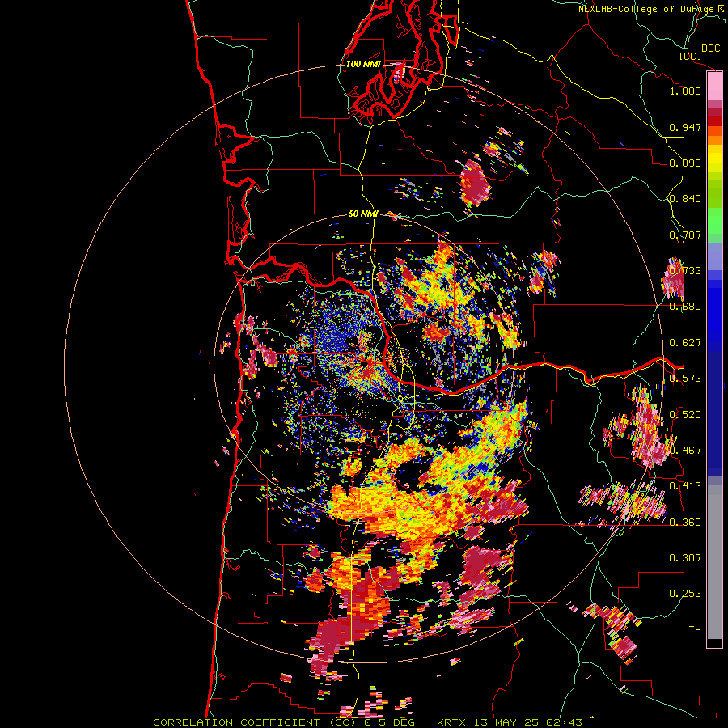
Task: Click the 0.787 scale value
Action: (x=685, y=235)
